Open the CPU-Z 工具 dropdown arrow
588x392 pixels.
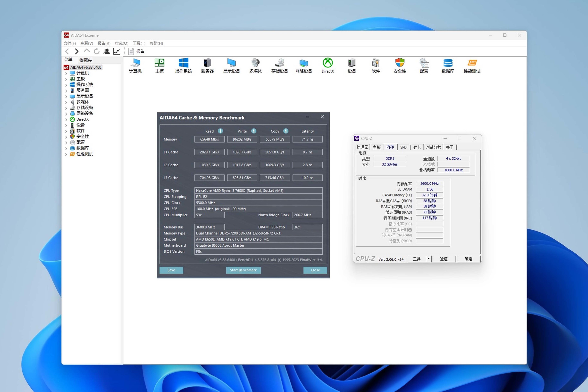(428, 259)
